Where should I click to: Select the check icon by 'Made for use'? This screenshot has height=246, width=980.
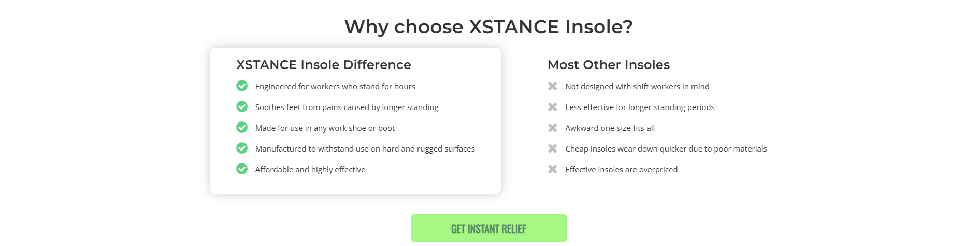(242, 127)
